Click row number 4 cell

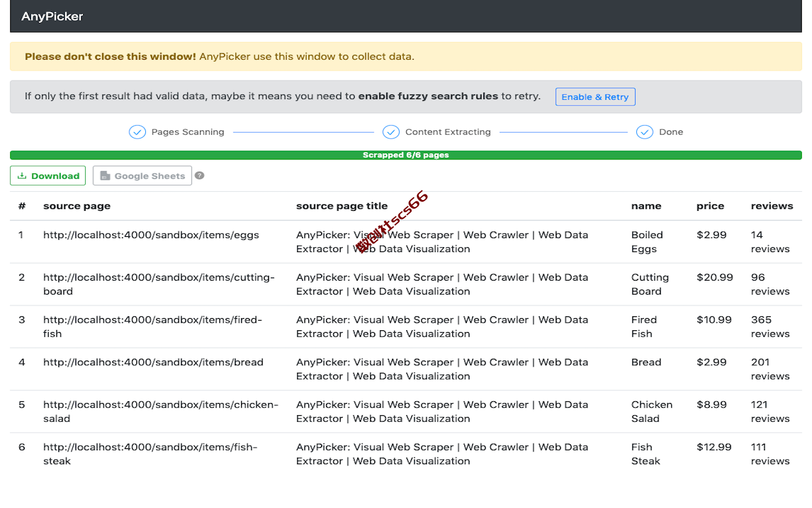click(22, 363)
